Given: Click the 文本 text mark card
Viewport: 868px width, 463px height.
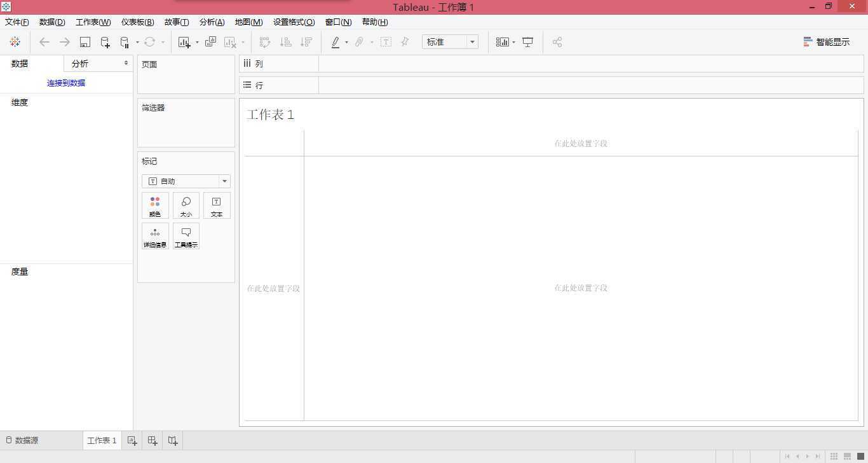Looking at the screenshot, I should 217,205.
